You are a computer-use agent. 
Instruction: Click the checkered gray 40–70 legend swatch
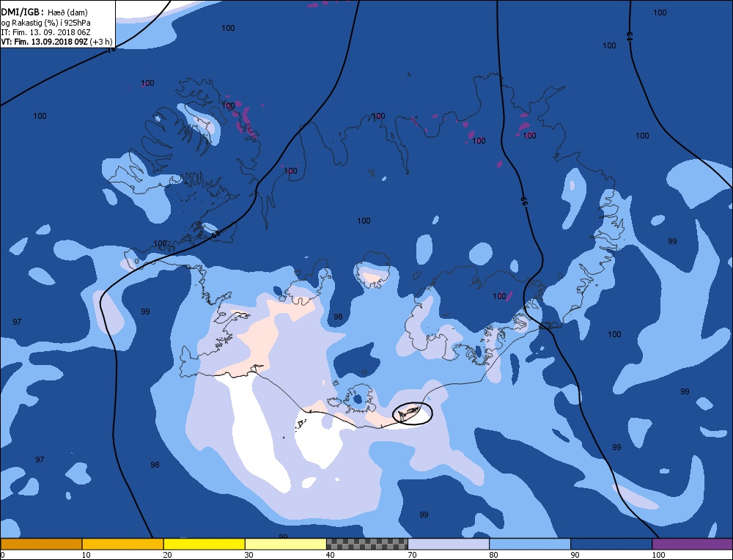[367, 544]
